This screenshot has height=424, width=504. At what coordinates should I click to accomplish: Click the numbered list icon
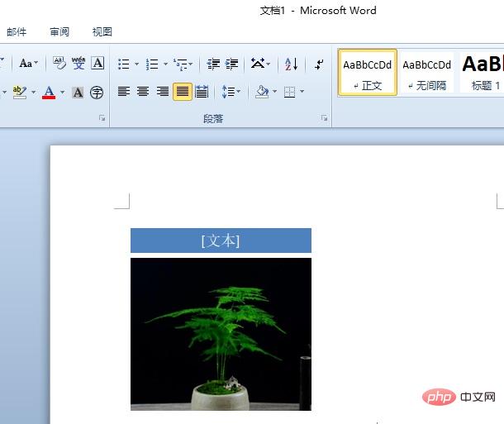click(x=151, y=64)
